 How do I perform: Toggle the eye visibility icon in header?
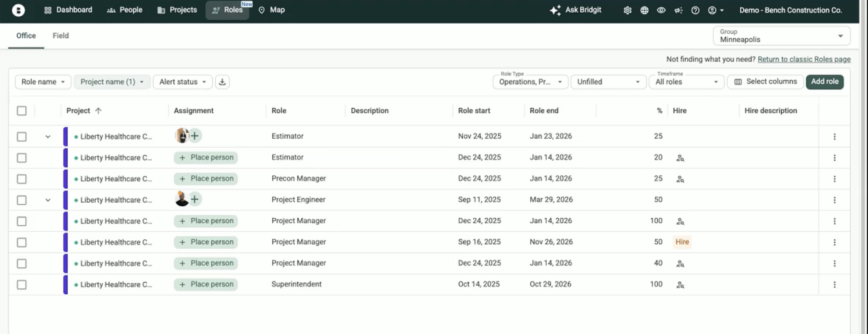[661, 10]
